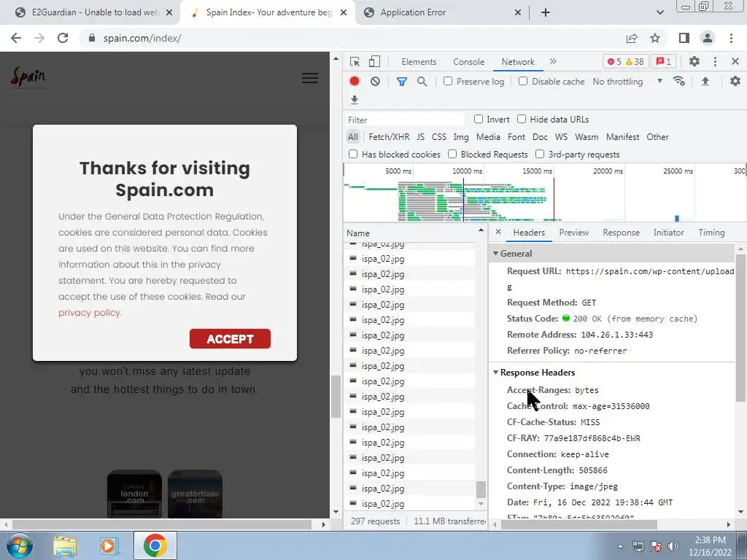Reload the page
Image resolution: width=747 pixels, height=560 pixels.
pyautogui.click(x=63, y=38)
